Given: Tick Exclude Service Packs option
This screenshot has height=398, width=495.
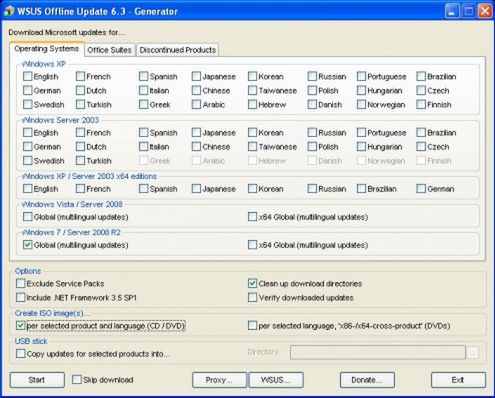Looking at the screenshot, I should point(21,283).
